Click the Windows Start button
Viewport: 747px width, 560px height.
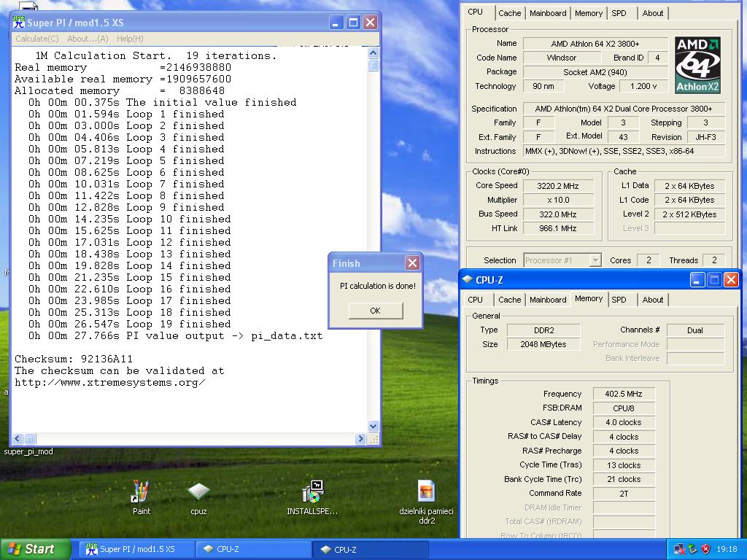[34, 549]
